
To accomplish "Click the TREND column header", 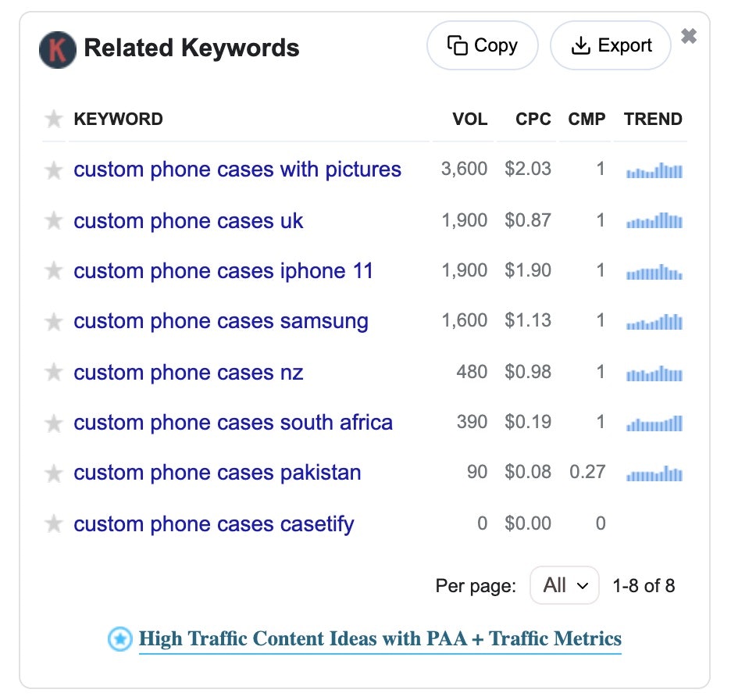I will coord(653,120).
